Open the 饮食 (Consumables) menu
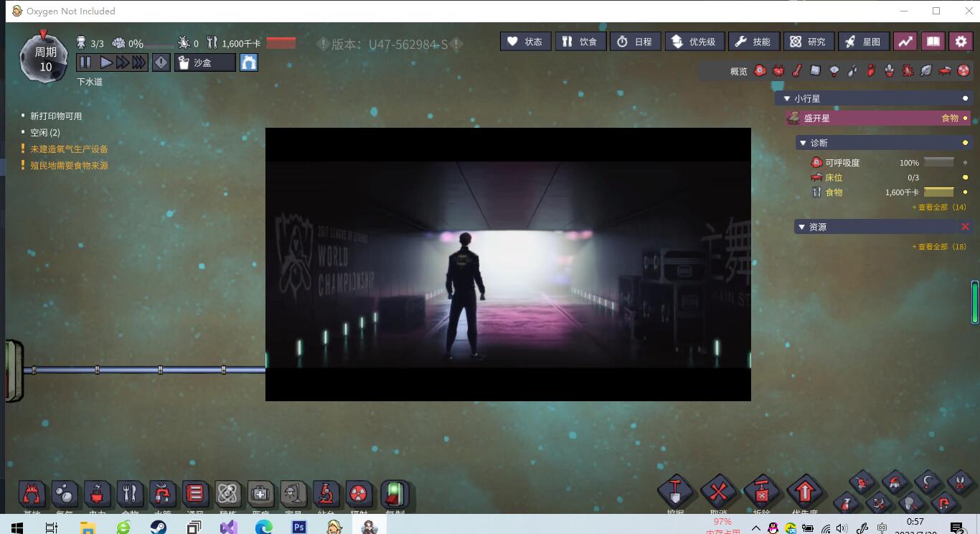This screenshot has width=980, height=534. click(580, 42)
